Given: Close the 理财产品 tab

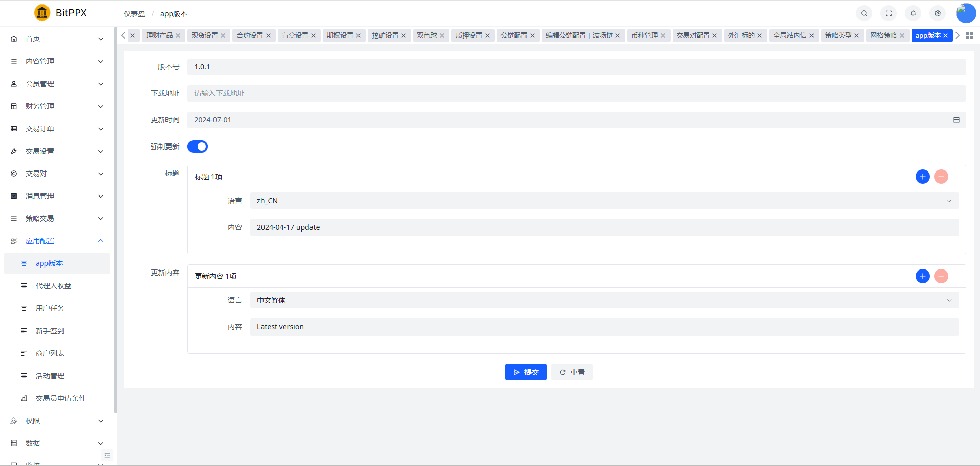Looking at the screenshot, I should [178, 36].
